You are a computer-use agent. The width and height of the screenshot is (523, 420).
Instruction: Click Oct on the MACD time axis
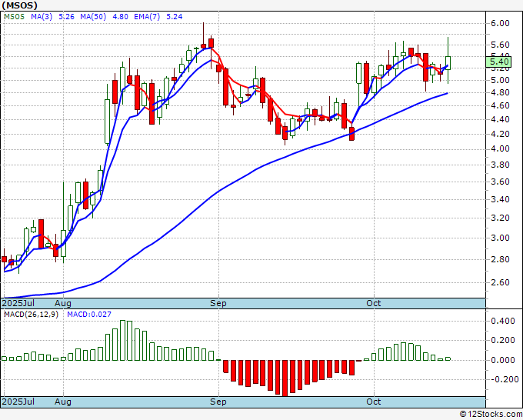(x=374, y=402)
